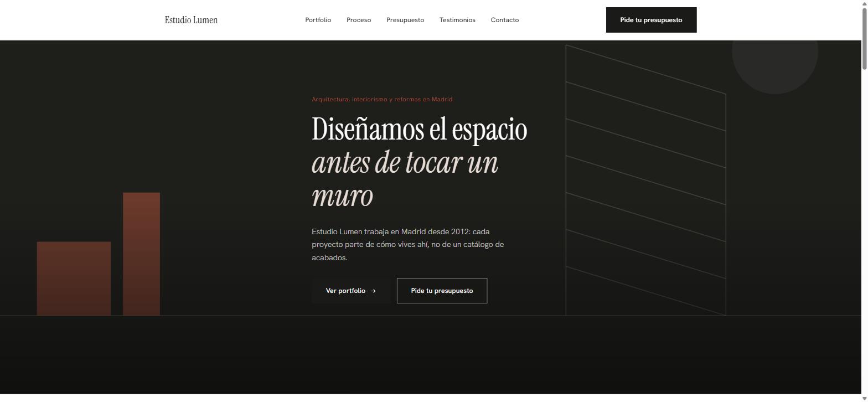The image size is (868, 402).
Task: Click the scrollbar down arrow
Action: coord(865,398)
